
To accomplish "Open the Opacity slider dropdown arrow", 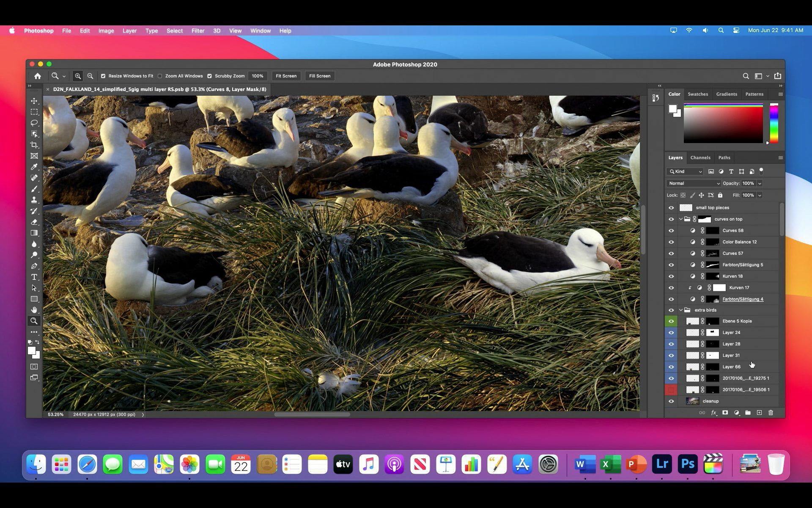I will point(760,183).
